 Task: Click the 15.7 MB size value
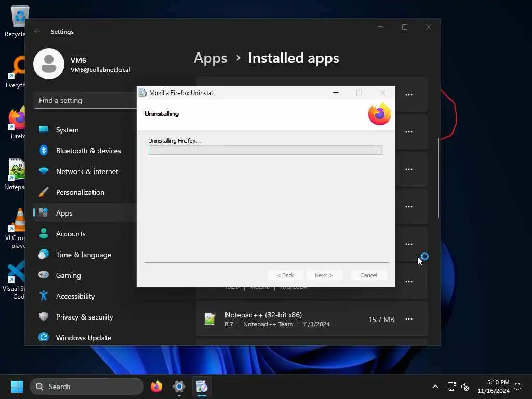[x=381, y=320]
